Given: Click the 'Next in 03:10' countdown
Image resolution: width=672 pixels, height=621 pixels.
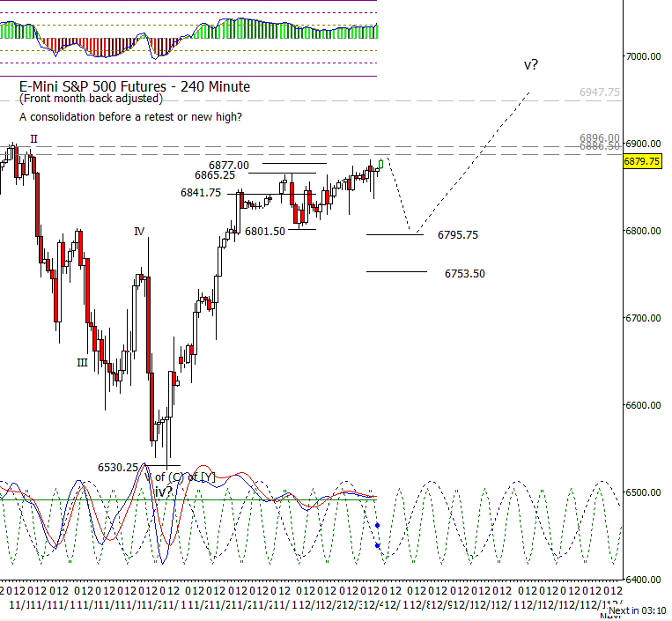Looking at the screenshot, I should click(638, 610).
